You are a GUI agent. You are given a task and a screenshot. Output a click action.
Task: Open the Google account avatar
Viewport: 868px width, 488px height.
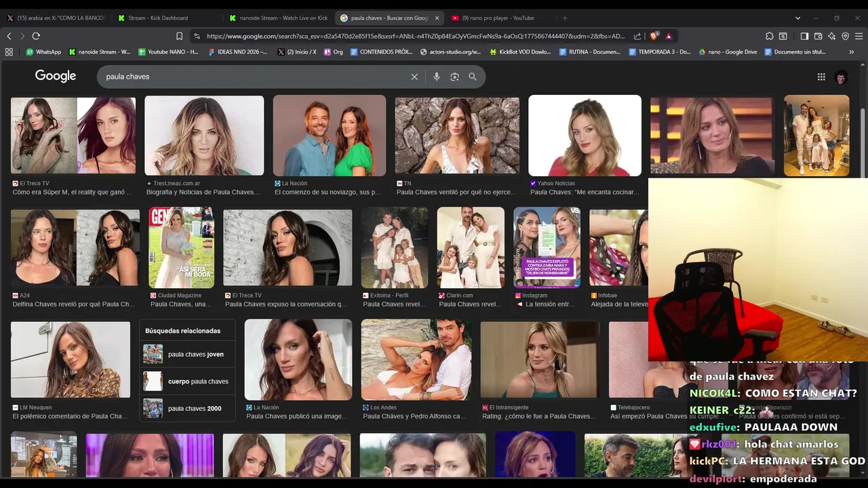[841, 77]
